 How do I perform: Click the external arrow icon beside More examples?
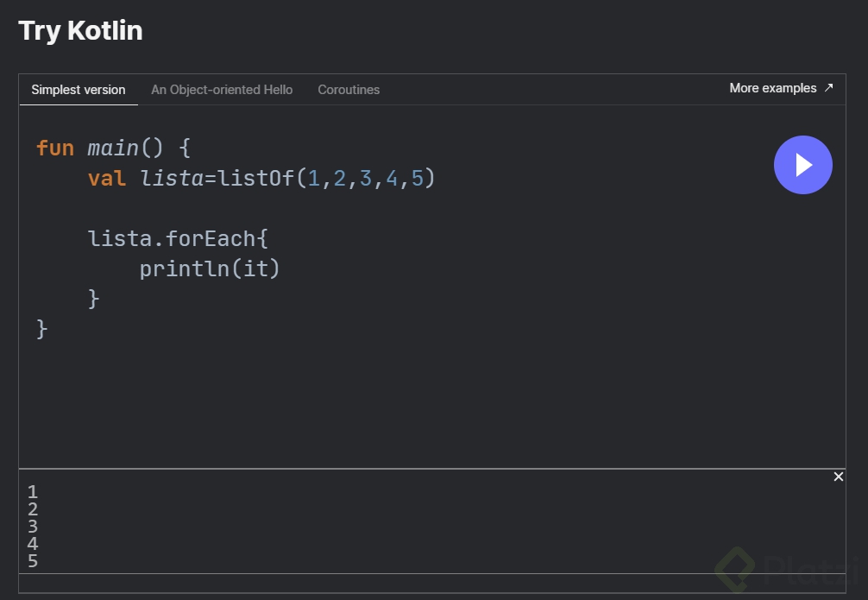[828, 87]
